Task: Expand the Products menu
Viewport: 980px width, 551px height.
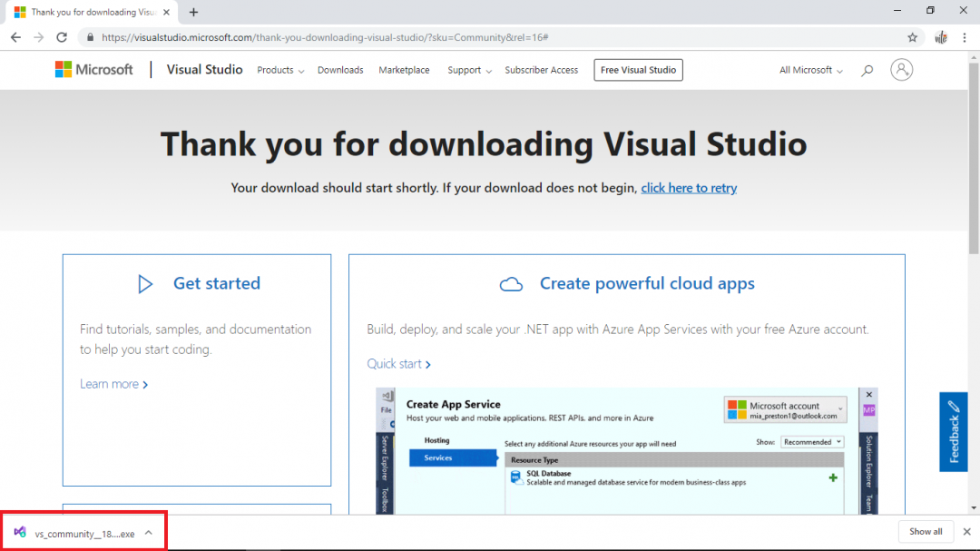Action: (x=280, y=70)
